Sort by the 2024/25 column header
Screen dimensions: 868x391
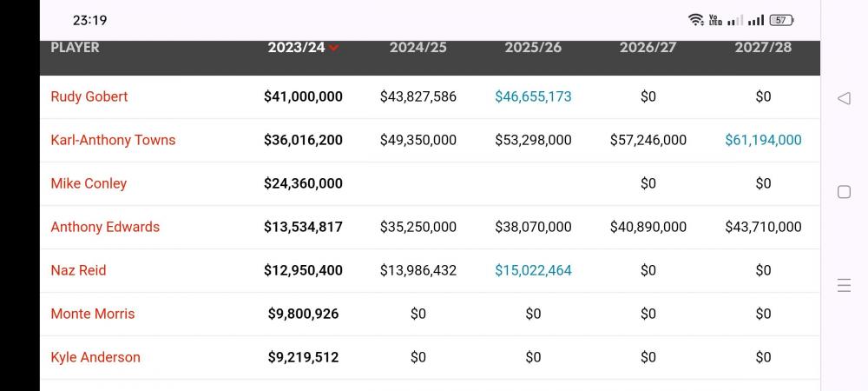(x=418, y=48)
